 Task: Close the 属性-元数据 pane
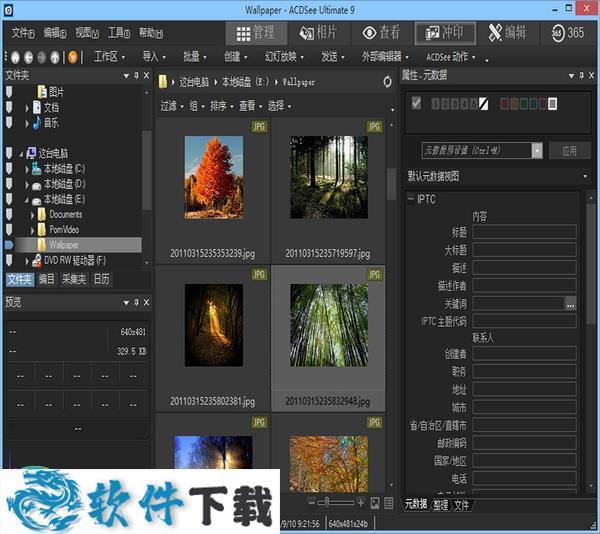point(591,75)
